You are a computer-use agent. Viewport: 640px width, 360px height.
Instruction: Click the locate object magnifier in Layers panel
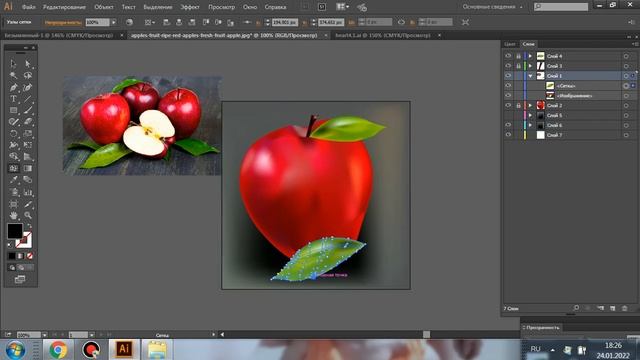[576, 308]
